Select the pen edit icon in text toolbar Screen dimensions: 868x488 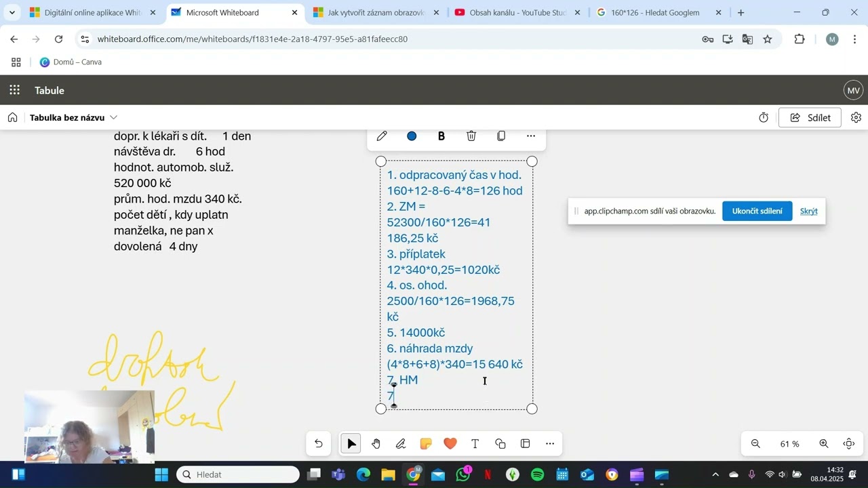382,136
